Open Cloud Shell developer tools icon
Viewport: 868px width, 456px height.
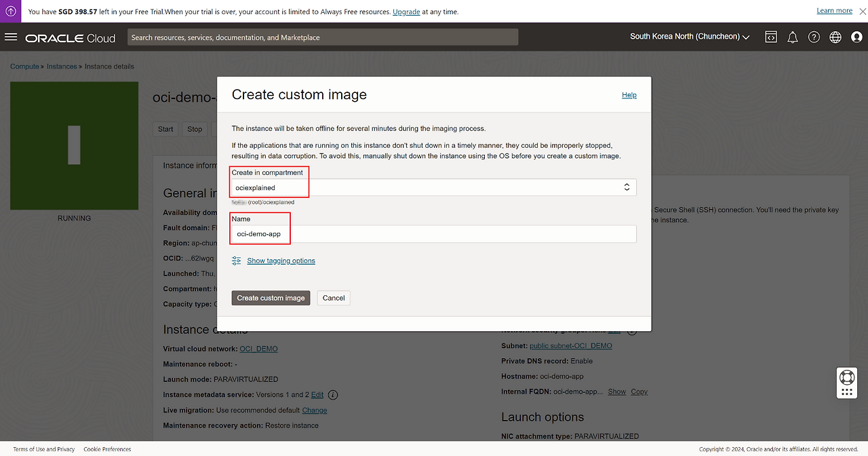[x=771, y=37]
